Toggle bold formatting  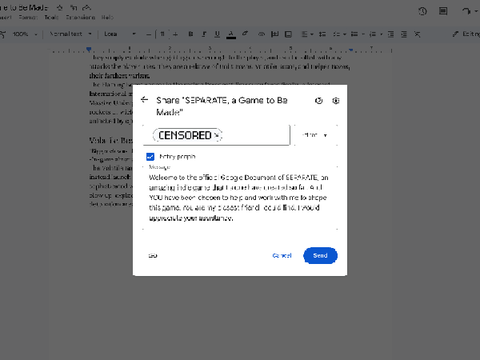tap(191, 34)
